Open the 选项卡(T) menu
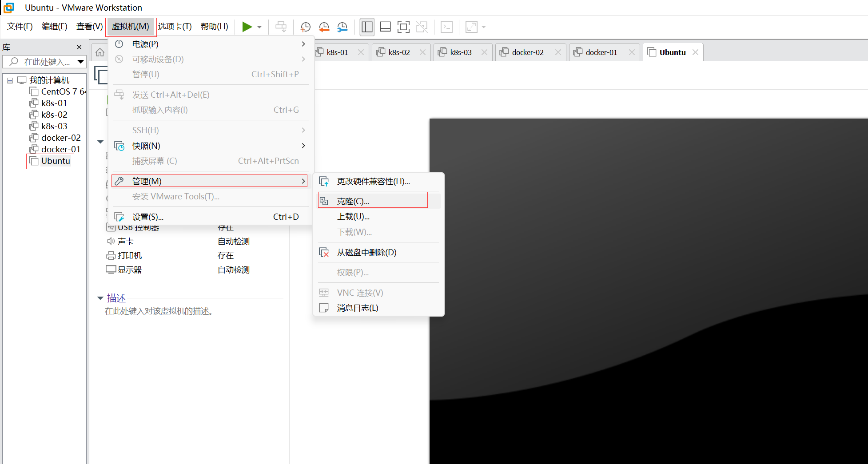Screen dimensions: 868x464 175,27
